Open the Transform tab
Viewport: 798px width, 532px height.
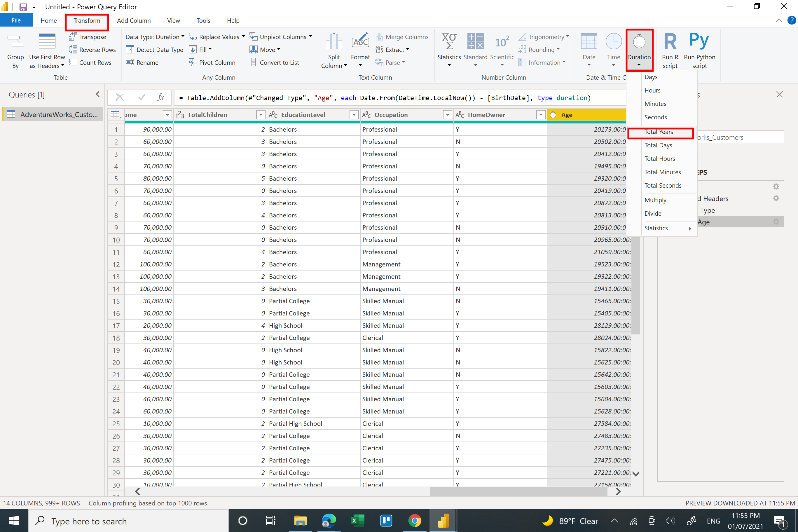87,20
